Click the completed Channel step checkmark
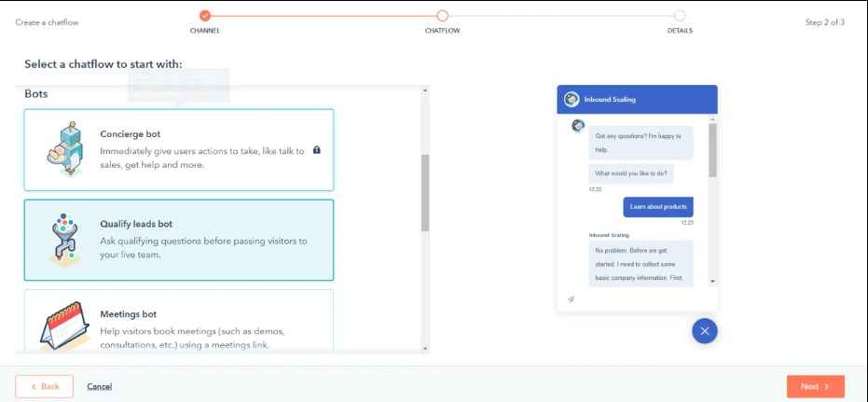The width and height of the screenshot is (868, 402). coord(205,16)
